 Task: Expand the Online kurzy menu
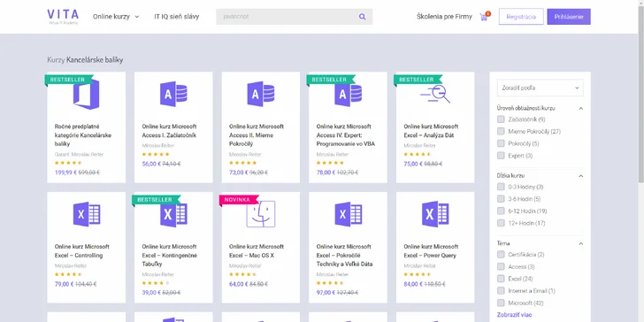116,17
